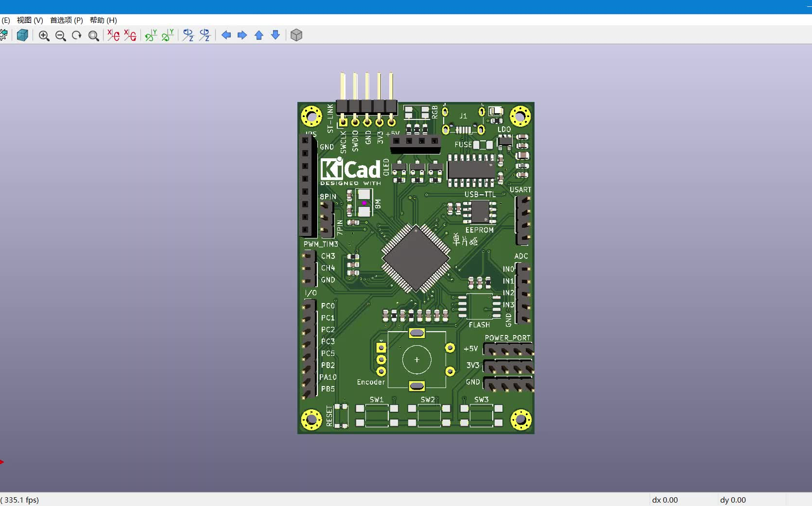Viewport: 812px width, 506px height.
Task: Rotate the board around Y axis clockwise
Action: (151, 35)
